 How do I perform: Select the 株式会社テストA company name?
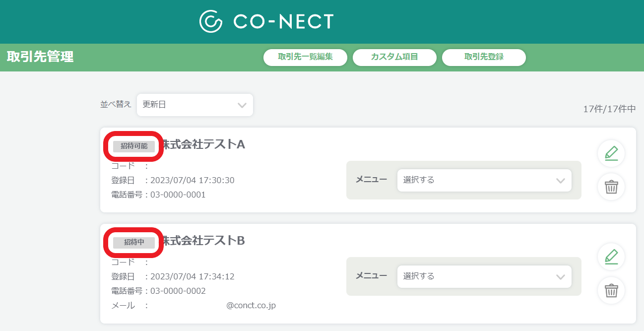click(x=204, y=144)
